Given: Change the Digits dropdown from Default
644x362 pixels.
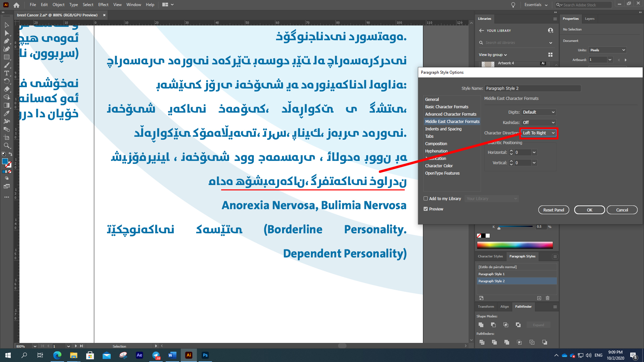Looking at the screenshot, I should pos(539,112).
